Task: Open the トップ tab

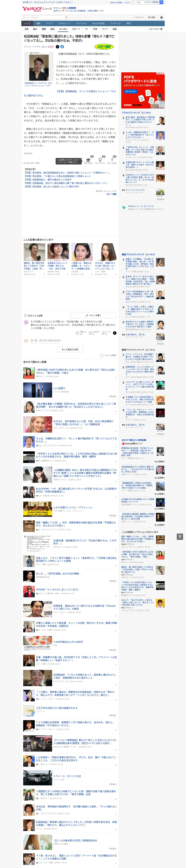Action: coord(27,24)
